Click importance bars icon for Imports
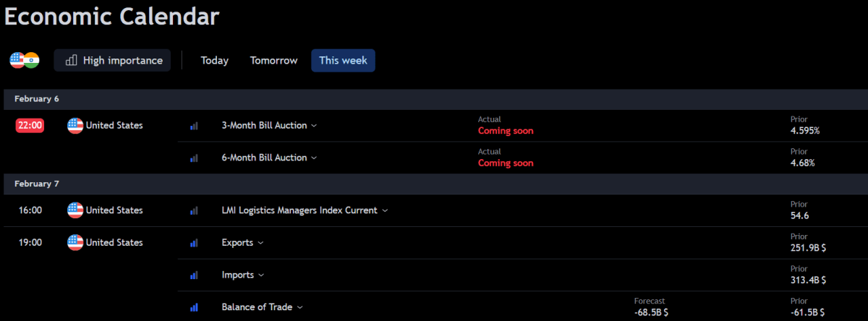The image size is (868, 321). (x=194, y=275)
